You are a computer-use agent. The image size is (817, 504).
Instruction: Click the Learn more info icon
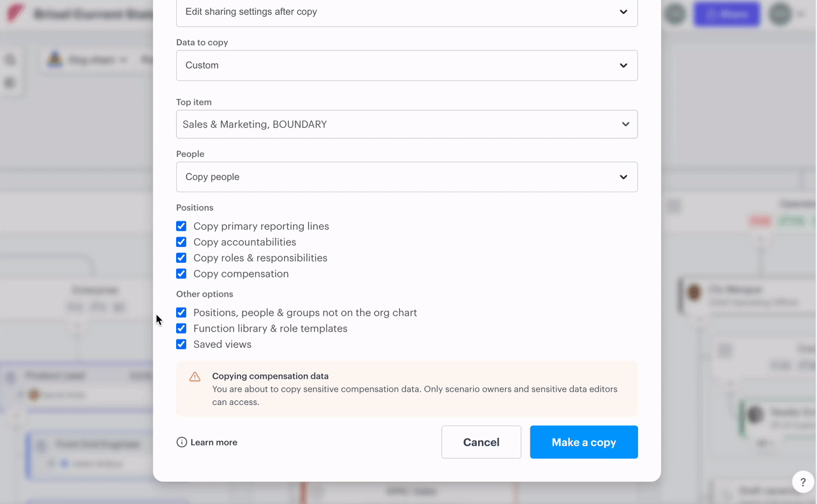[182, 442]
